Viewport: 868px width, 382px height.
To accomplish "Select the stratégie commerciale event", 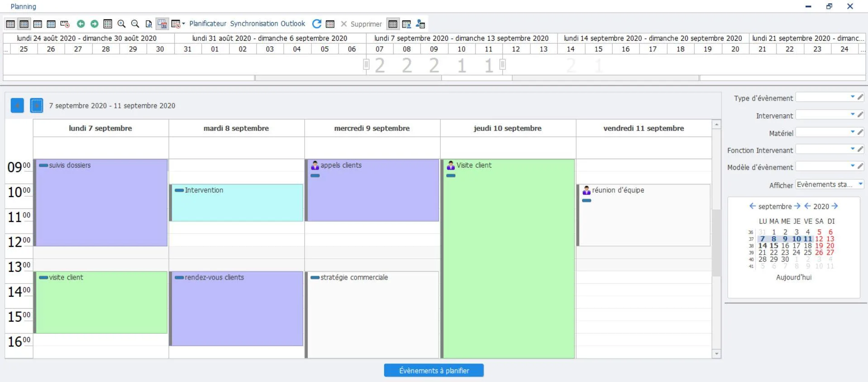I will click(372, 315).
